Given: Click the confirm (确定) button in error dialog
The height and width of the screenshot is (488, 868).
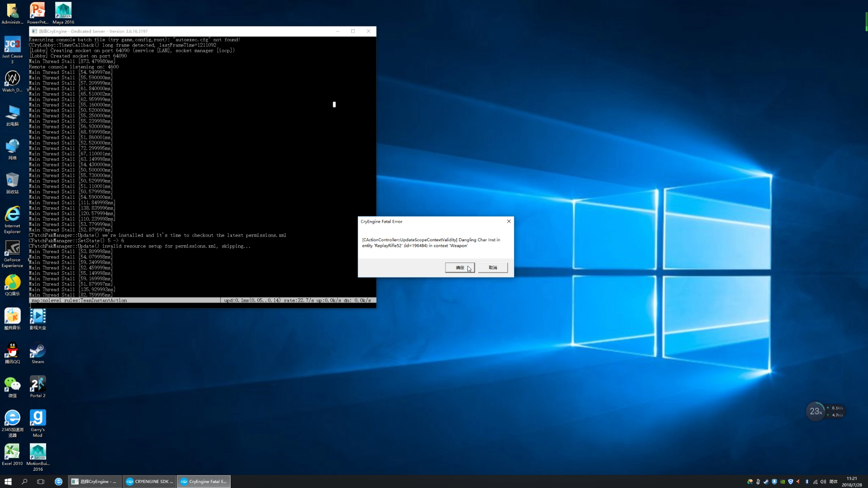Looking at the screenshot, I should pos(459,267).
